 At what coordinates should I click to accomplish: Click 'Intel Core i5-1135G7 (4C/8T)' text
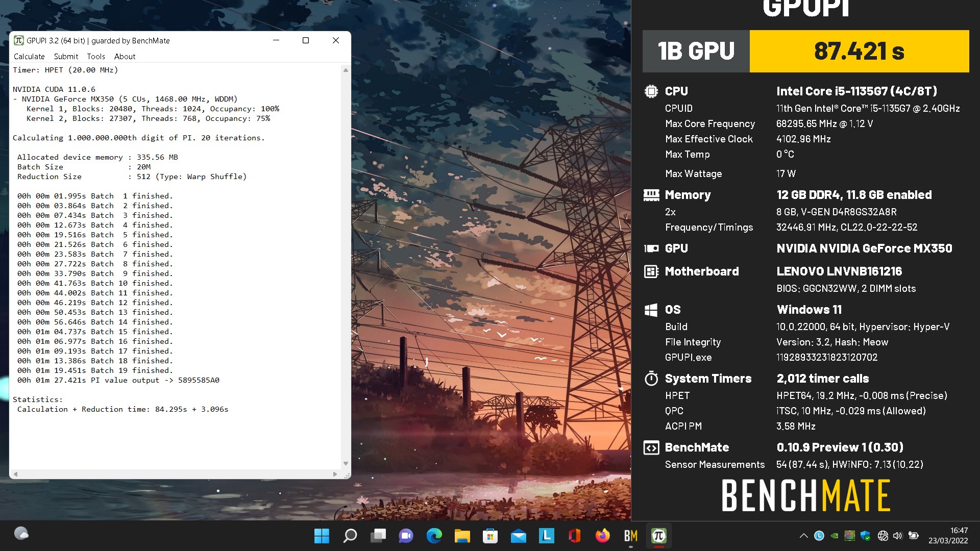(x=856, y=91)
